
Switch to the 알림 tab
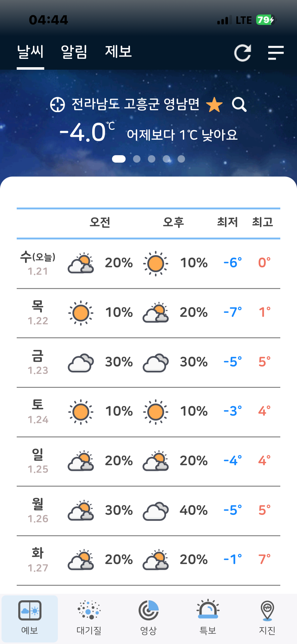(74, 52)
